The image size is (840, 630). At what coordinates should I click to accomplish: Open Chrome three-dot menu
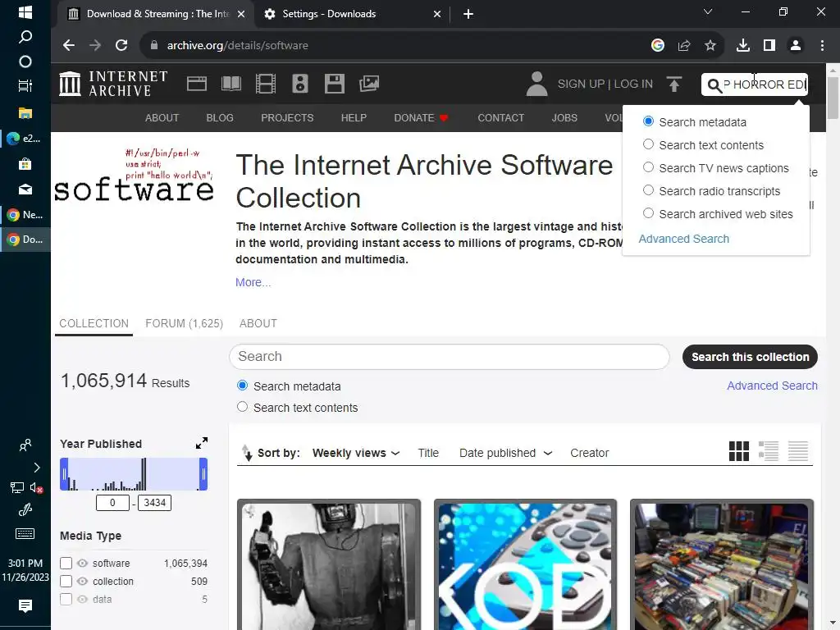(x=822, y=46)
